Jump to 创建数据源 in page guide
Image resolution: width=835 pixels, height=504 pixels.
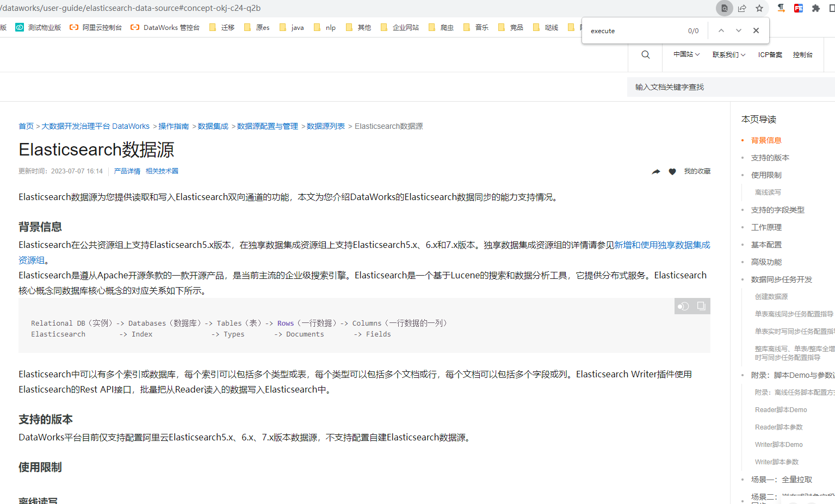tap(771, 297)
